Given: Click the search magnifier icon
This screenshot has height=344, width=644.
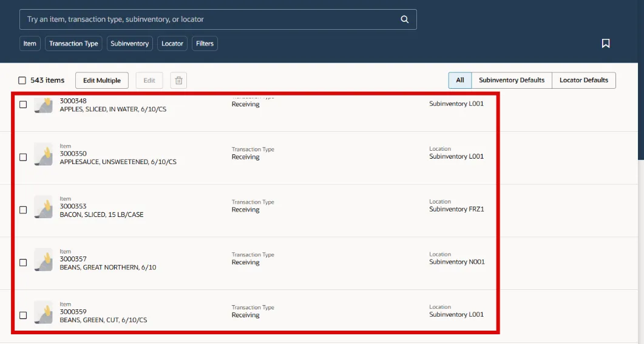Looking at the screenshot, I should (x=405, y=19).
